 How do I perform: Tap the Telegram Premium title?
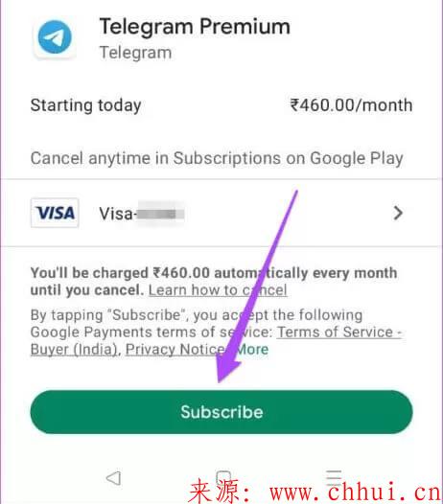[195, 26]
